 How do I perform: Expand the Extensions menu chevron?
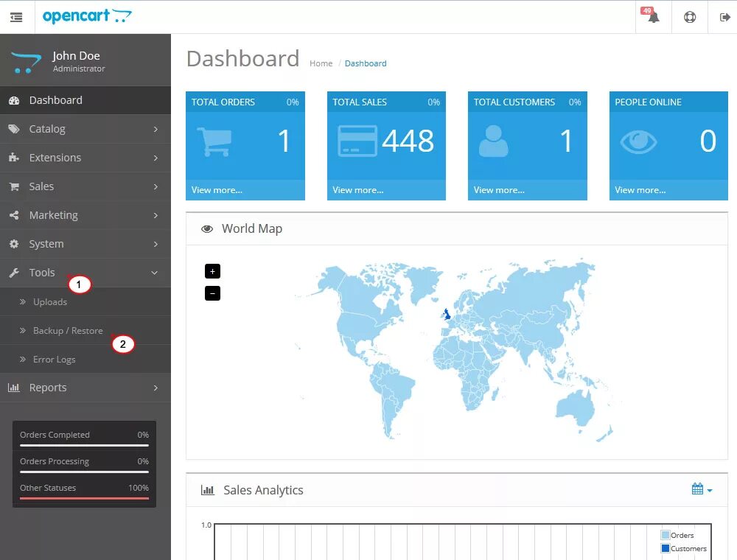coord(156,158)
